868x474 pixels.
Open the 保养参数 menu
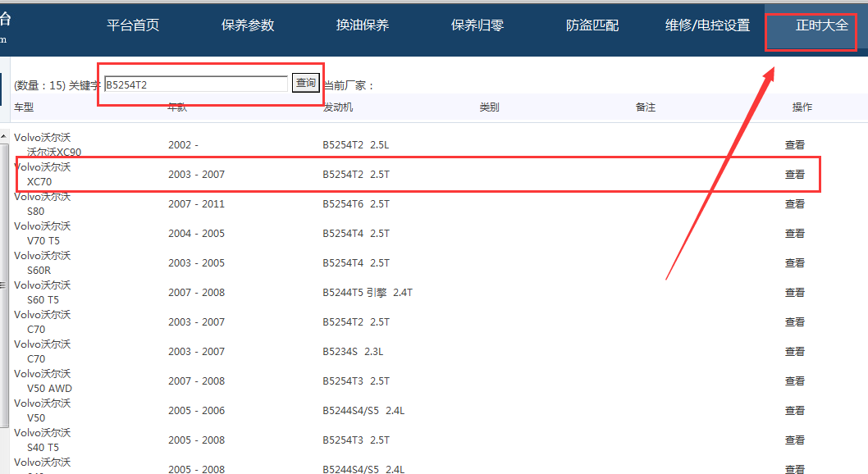pos(248,25)
